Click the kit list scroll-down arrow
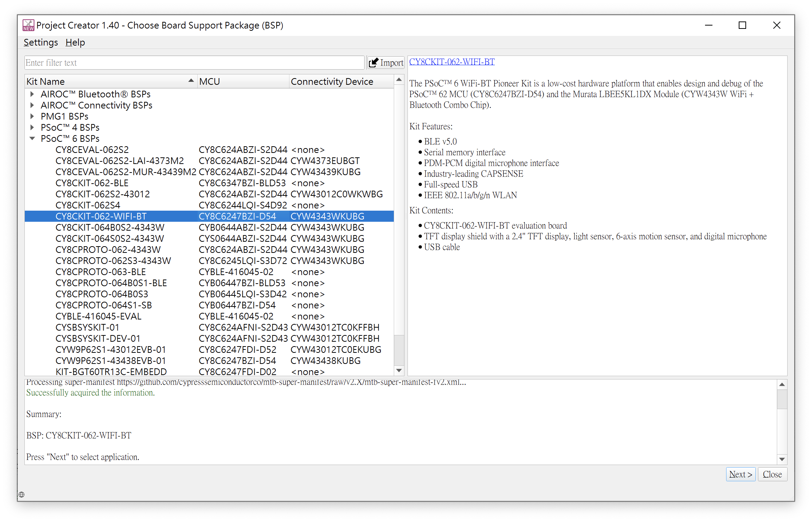The width and height of the screenshot is (812, 522). (399, 371)
